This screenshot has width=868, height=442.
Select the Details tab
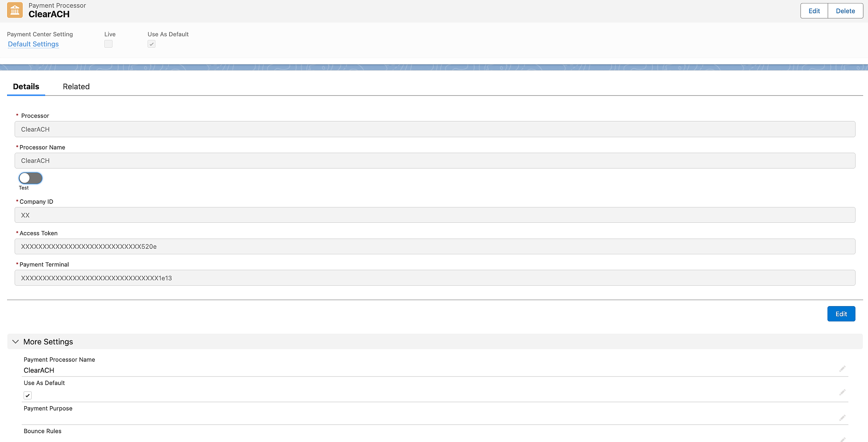click(x=26, y=86)
